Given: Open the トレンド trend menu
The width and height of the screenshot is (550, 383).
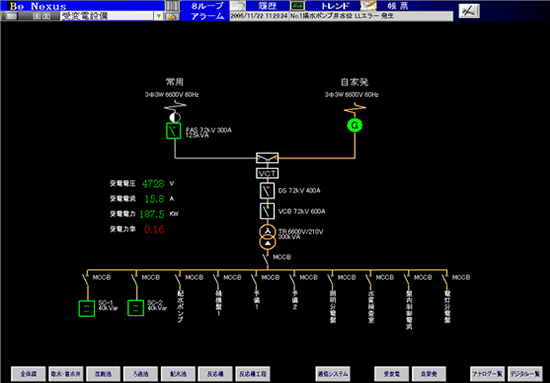Looking at the screenshot, I should coord(335,6).
